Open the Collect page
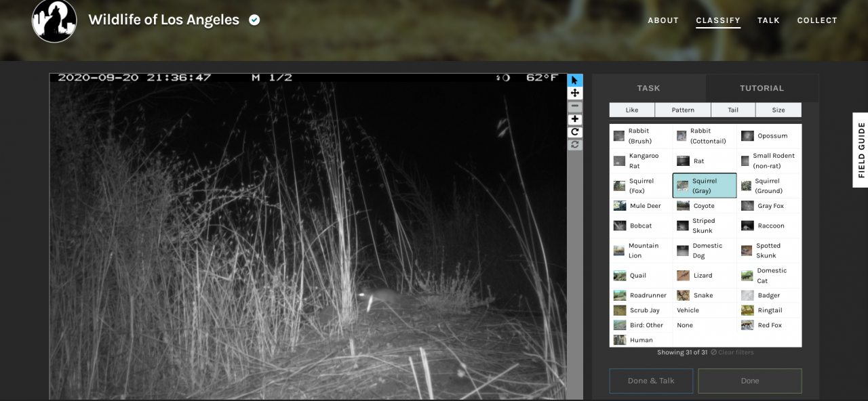This screenshot has width=868, height=401. tap(817, 20)
